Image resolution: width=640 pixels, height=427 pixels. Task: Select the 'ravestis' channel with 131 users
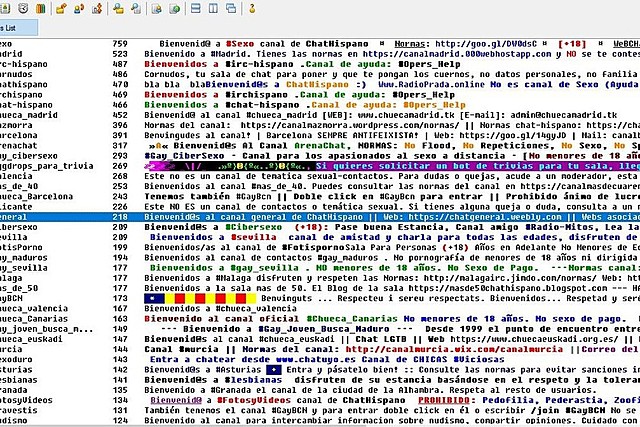(320, 411)
